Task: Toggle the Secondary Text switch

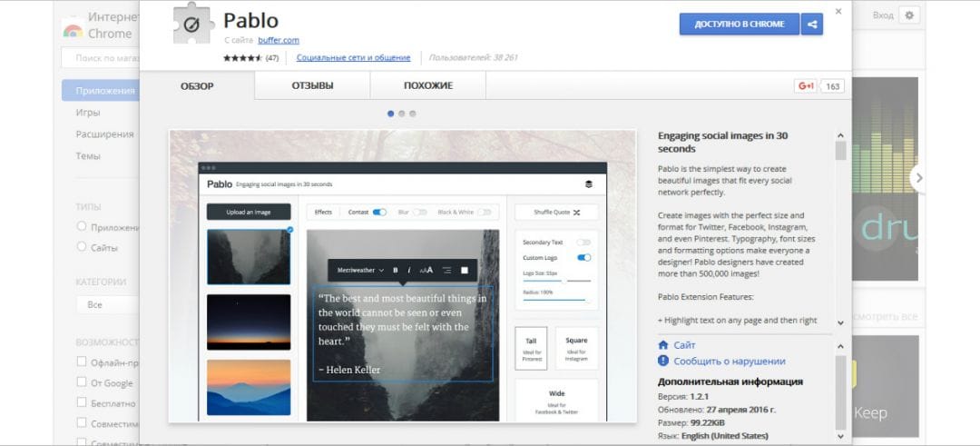Action: [583, 243]
